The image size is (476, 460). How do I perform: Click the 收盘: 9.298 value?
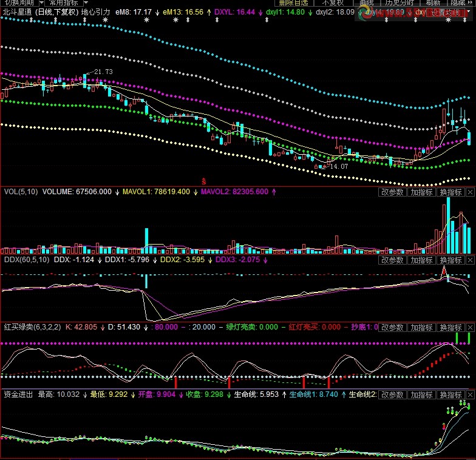point(205,394)
